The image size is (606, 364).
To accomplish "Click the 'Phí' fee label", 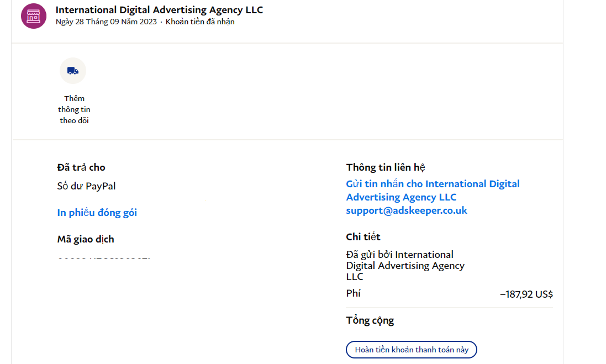I will click(354, 293).
